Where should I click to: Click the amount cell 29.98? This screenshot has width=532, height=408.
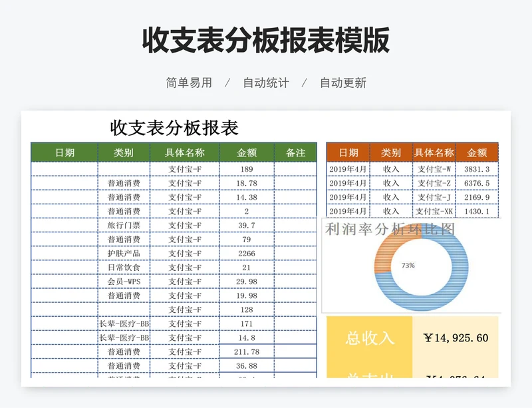tap(247, 282)
